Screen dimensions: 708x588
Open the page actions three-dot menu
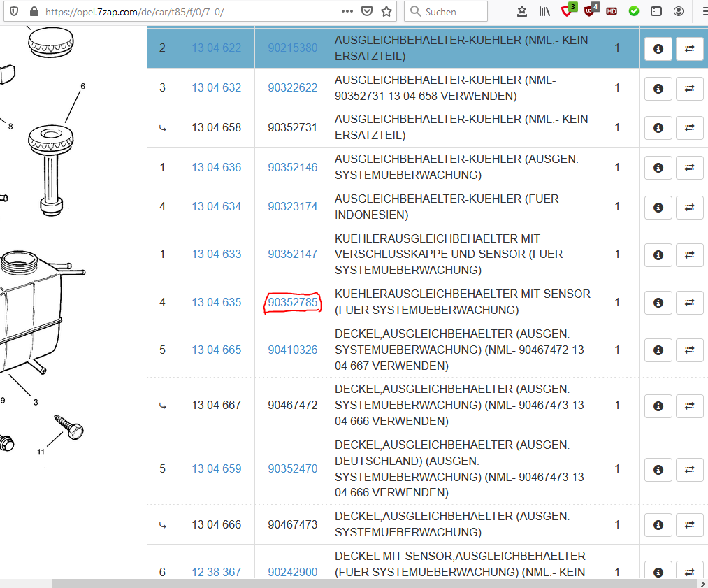347,11
